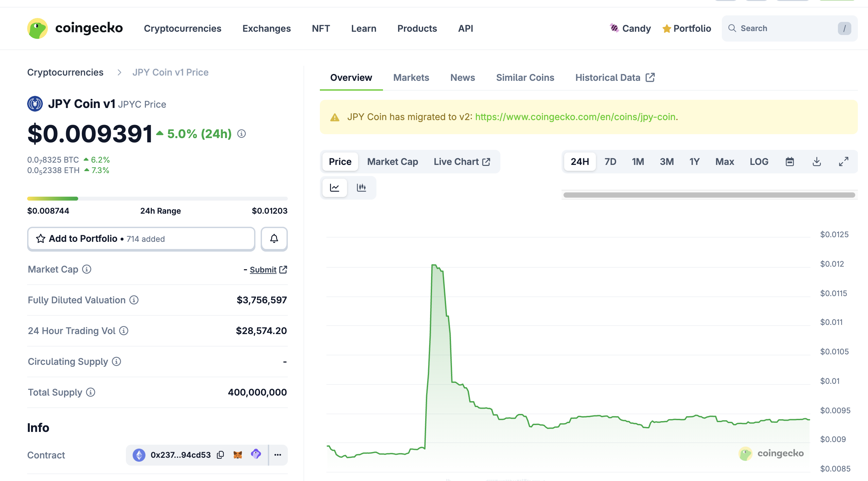Set a price alert with the bell icon
This screenshot has height=481, width=868.
click(274, 239)
